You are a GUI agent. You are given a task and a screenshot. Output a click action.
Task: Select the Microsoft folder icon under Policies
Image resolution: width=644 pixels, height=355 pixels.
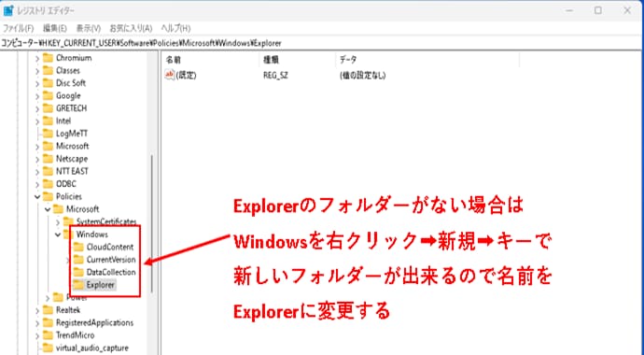click(59, 209)
